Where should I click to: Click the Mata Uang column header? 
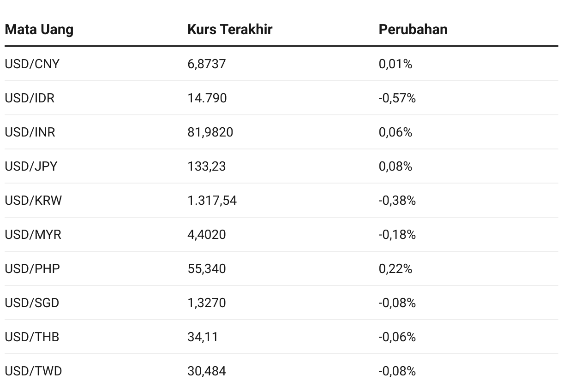click(x=39, y=30)
